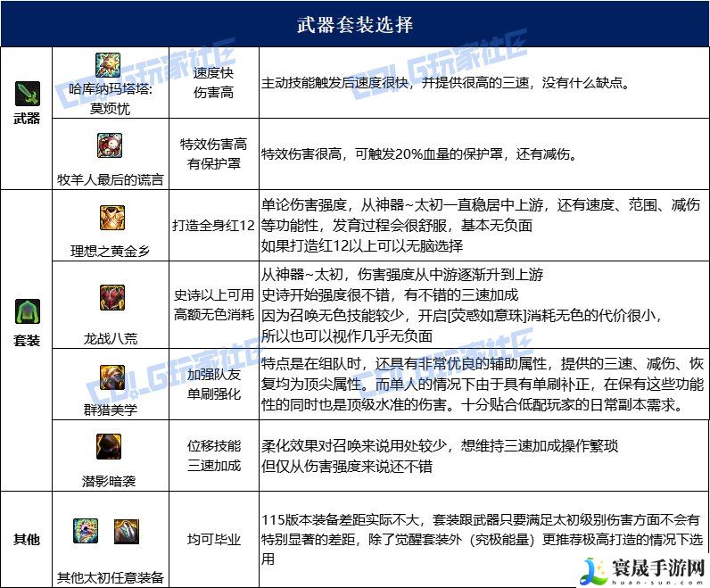Click the line mentioning 荧惑如意珠
The height and width of the screenshot is (588, 710).
coord(461,315)
